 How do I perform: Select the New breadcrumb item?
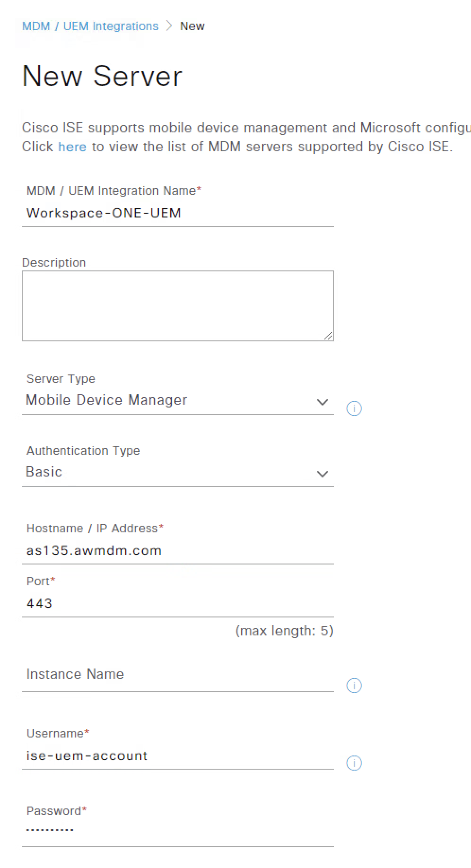192,26
